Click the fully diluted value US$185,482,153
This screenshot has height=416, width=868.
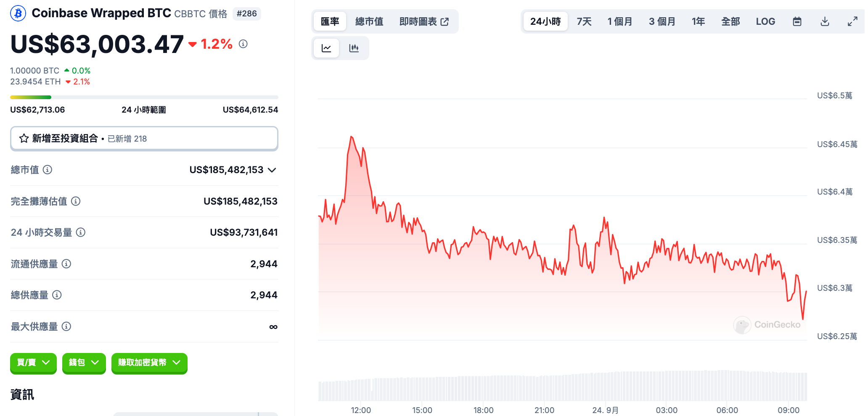point(241,201)
